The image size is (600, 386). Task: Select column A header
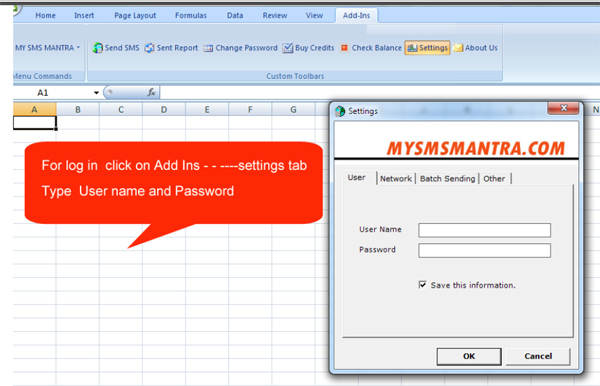click(34, 109)
